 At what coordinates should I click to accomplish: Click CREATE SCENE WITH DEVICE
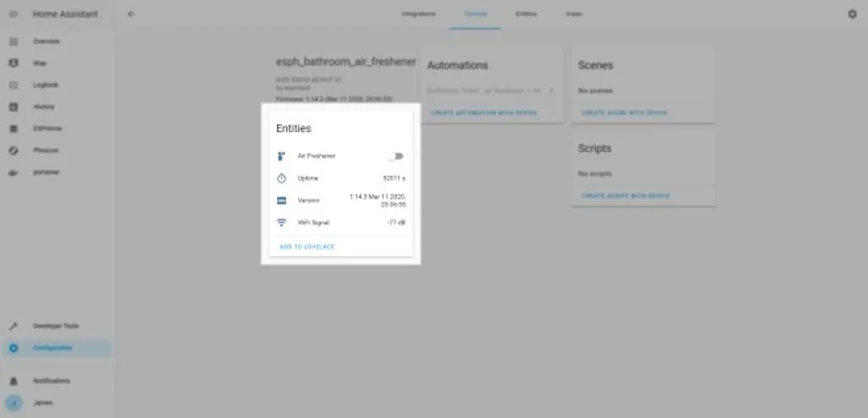(625, 113)
